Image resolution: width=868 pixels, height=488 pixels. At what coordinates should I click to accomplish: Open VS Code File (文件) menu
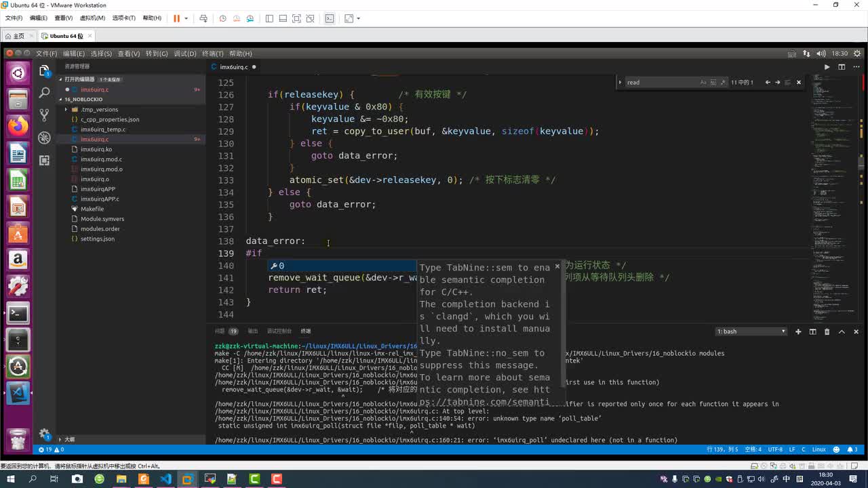(46, 54)
